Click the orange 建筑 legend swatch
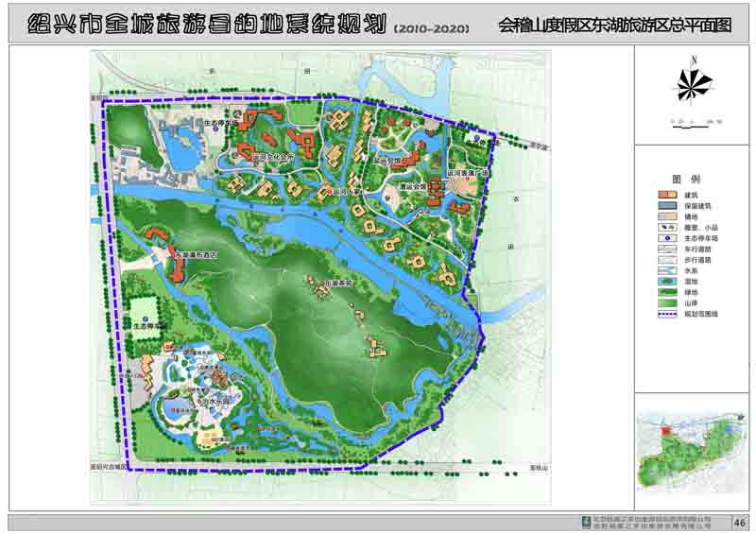 coord(665,194)
